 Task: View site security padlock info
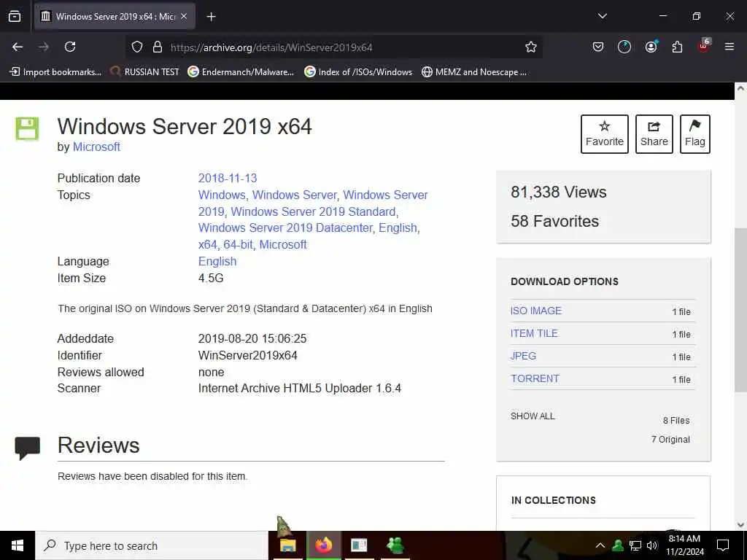(158, 47)
